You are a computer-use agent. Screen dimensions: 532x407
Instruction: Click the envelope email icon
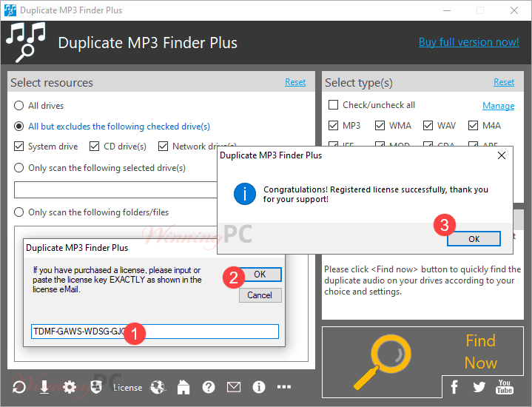(x=234, y=387)
